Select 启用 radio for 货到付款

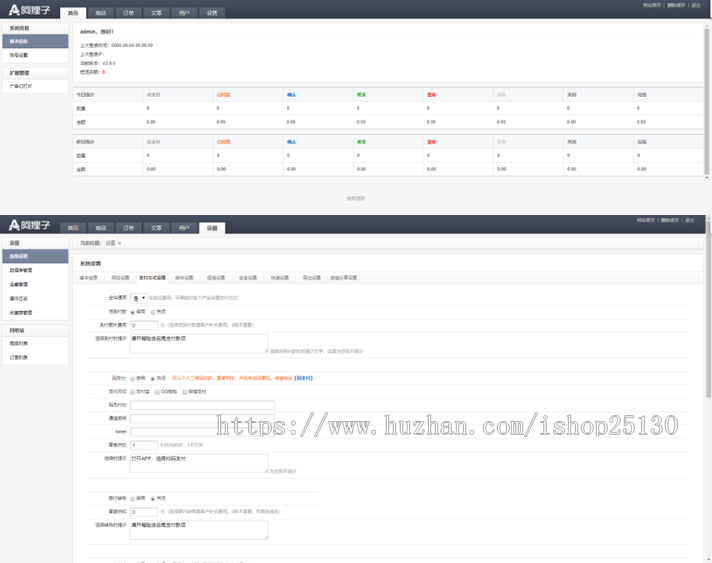pyautogui.click(x=133, y=312)
